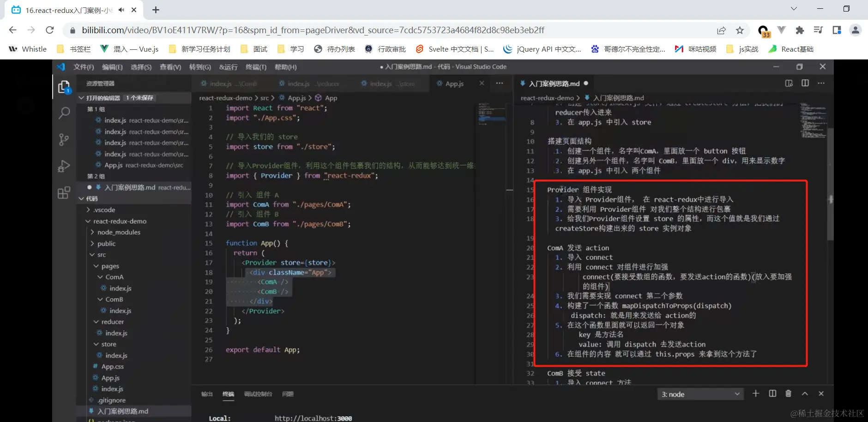
Task: Open the jQuery API bookmark
Action: 542,49
